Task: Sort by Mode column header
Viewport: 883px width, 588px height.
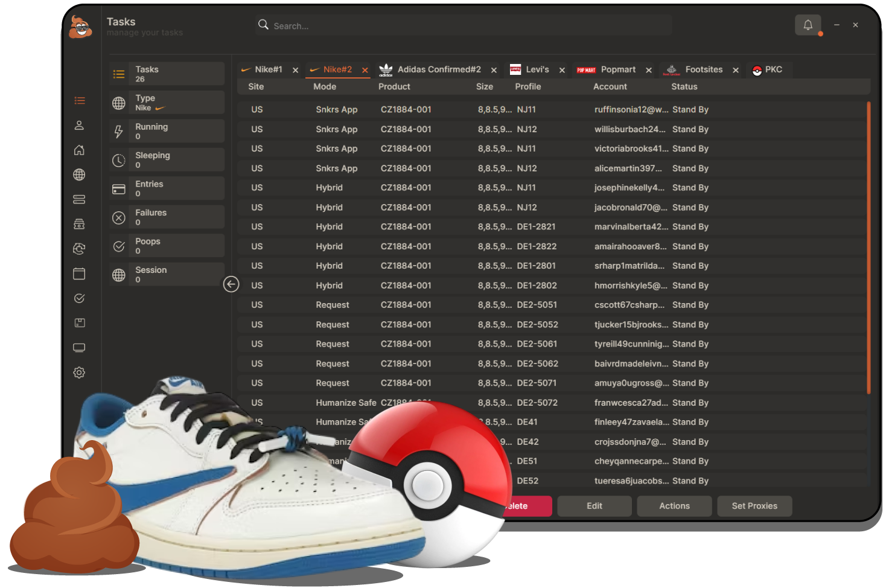Action: point(325,86)
